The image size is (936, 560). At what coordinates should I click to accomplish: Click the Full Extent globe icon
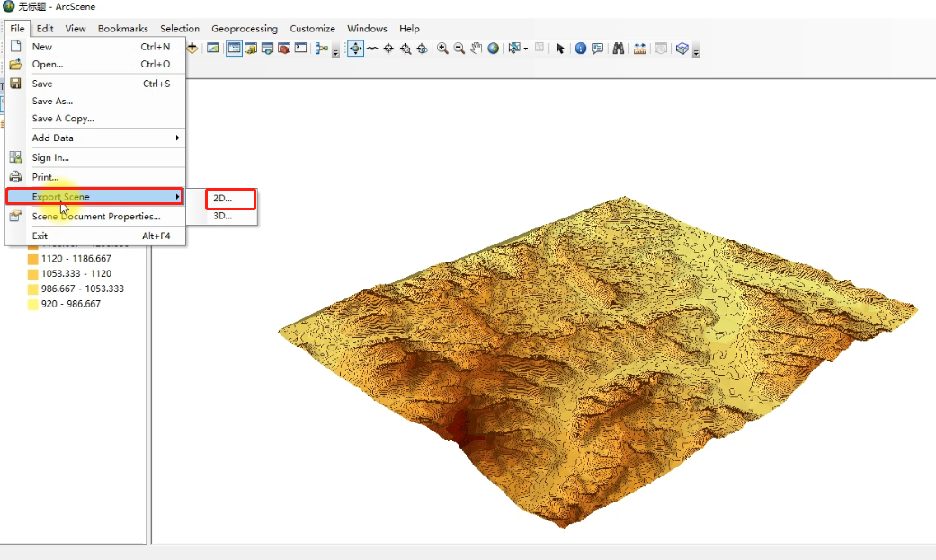pyautogui.click(x=493, y=49)
